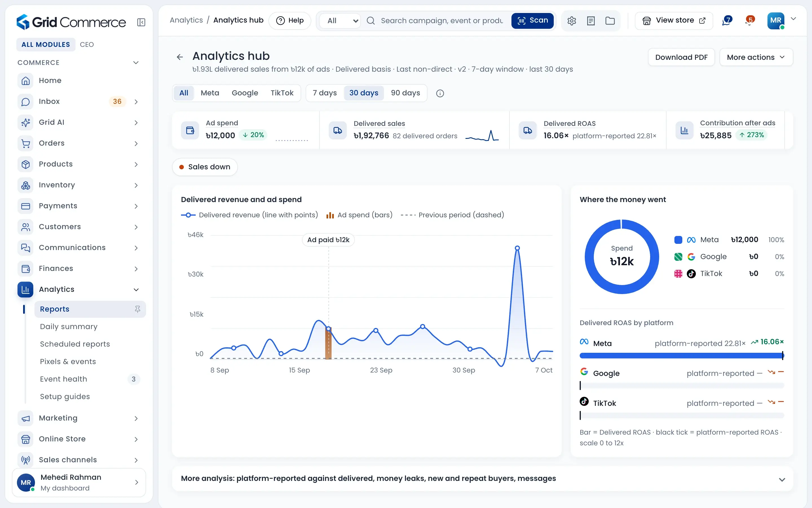Open the folder icon in top bar

click(610, 21)
